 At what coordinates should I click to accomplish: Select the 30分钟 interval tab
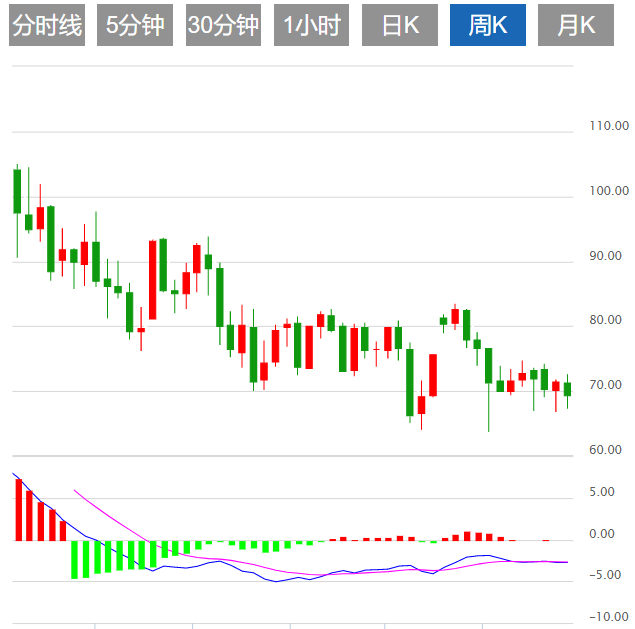click(x=223, y=25)
